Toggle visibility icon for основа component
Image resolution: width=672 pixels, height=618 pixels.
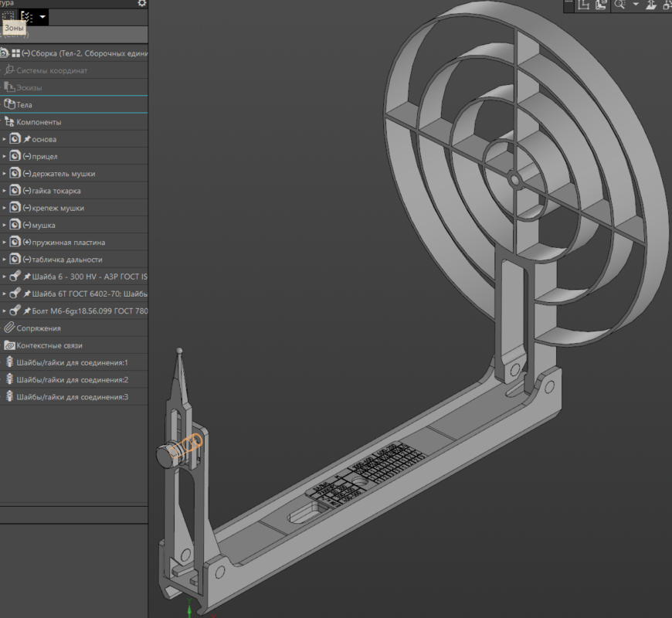(15, 139)
